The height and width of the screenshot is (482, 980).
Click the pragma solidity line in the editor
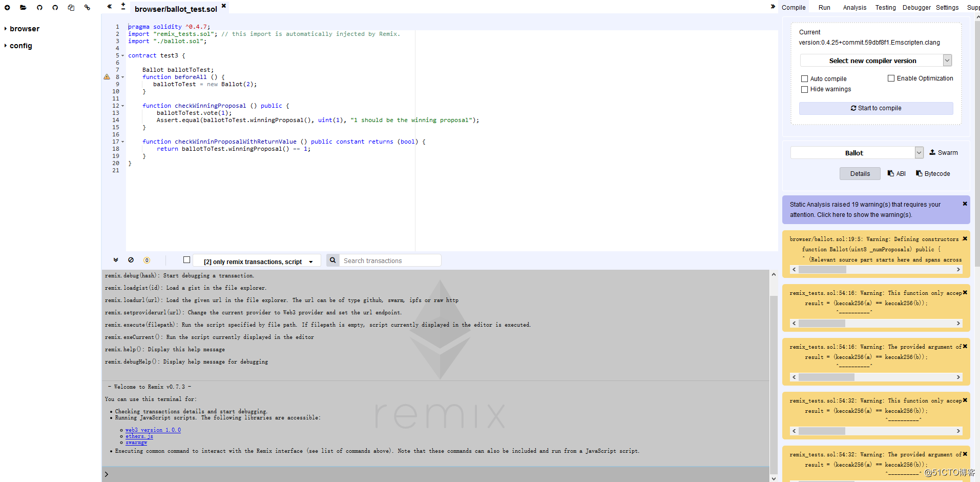click(169, 27)
